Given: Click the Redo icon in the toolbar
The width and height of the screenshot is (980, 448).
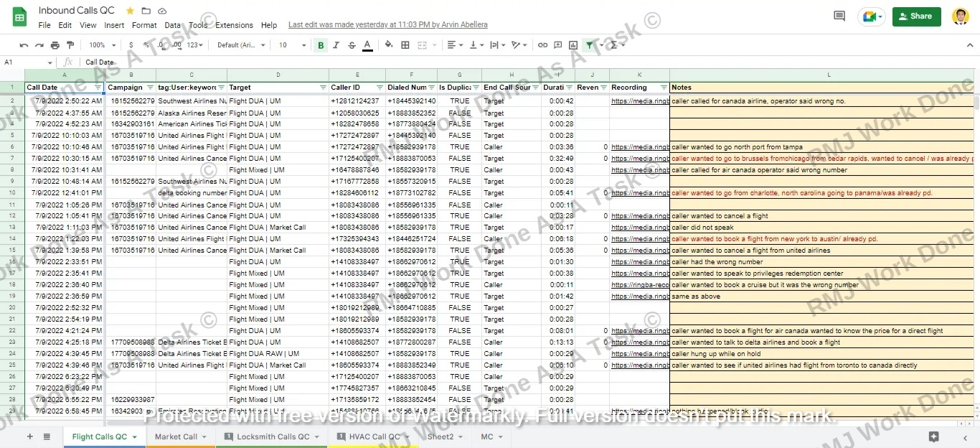Looking at the screenshot, I should coord(39,45).
